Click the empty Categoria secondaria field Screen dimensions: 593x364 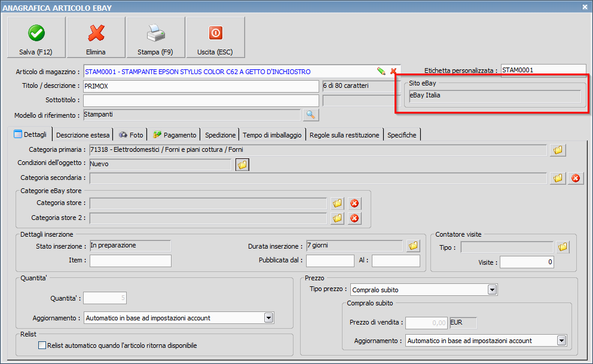(318, 178)
